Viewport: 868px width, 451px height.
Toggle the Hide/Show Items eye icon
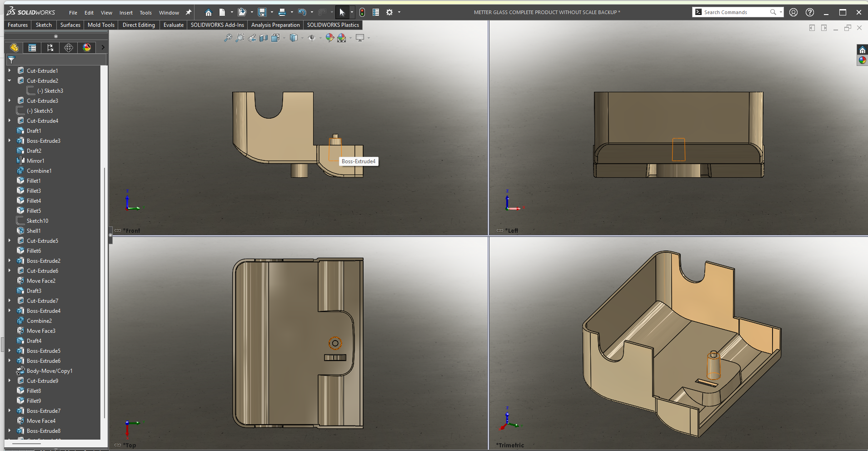[x=311, y=38]
